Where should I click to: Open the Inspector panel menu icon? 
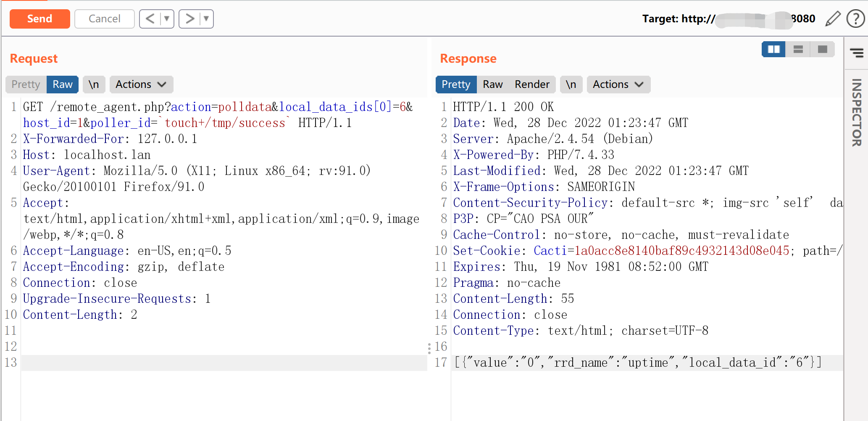(x=856, y=53)
